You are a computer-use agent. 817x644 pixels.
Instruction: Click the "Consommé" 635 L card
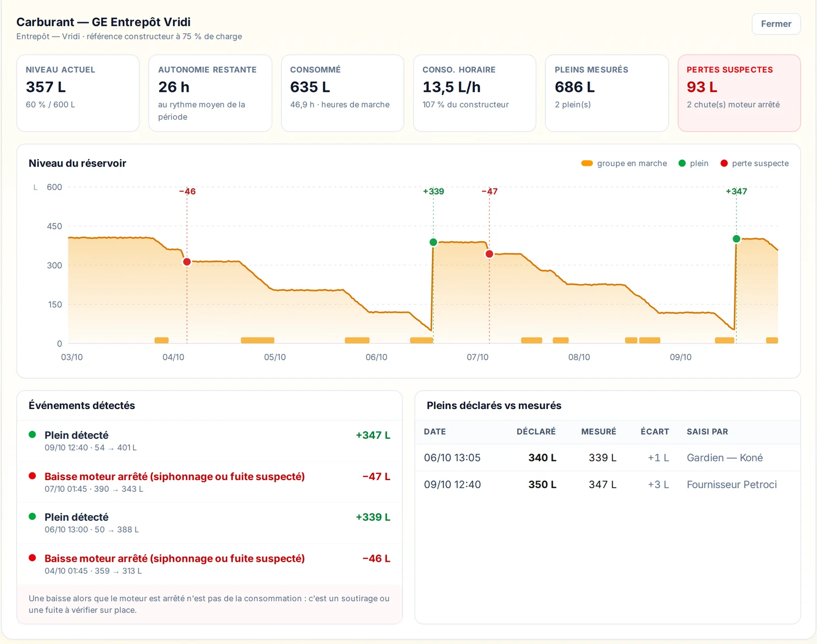click(x=343, y=93)
